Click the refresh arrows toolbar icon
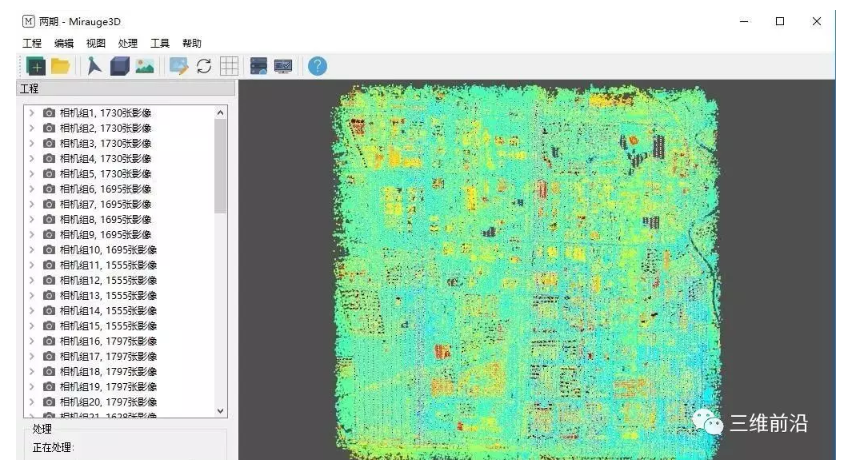 point(204,67)
